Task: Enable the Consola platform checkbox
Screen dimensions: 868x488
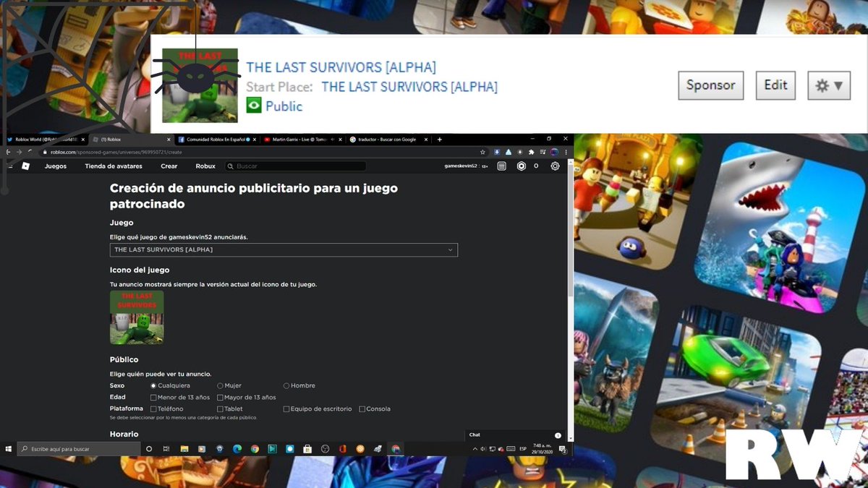Action: tap(362, 409)
